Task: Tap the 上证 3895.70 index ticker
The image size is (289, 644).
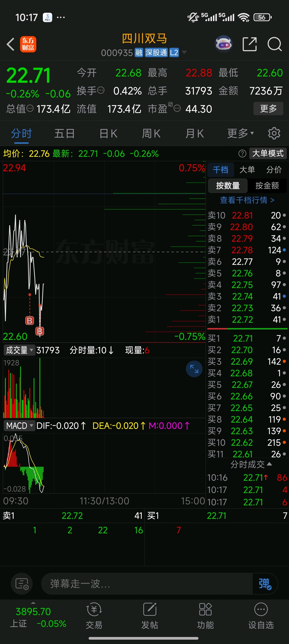Action: click(x=38, y=617)
